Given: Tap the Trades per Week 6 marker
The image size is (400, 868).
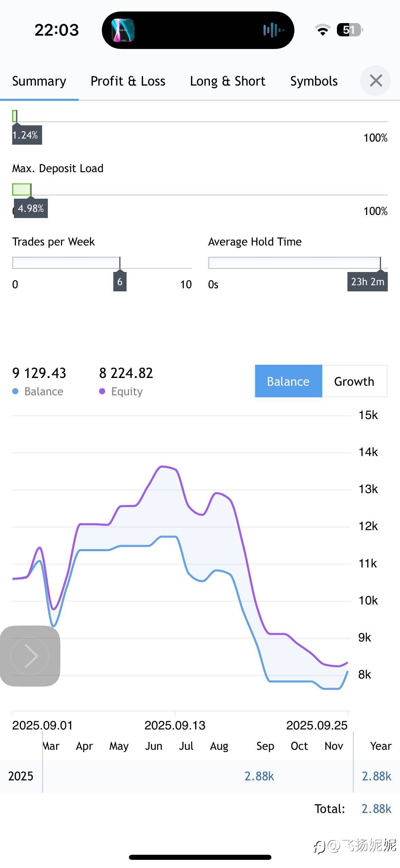Looking at the screenshot, I should 120,282.
